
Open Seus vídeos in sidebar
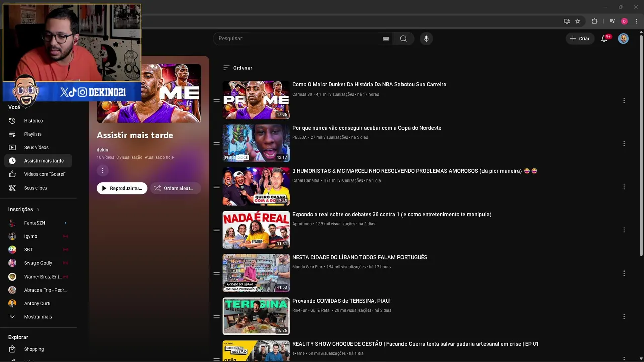point(38,147)
